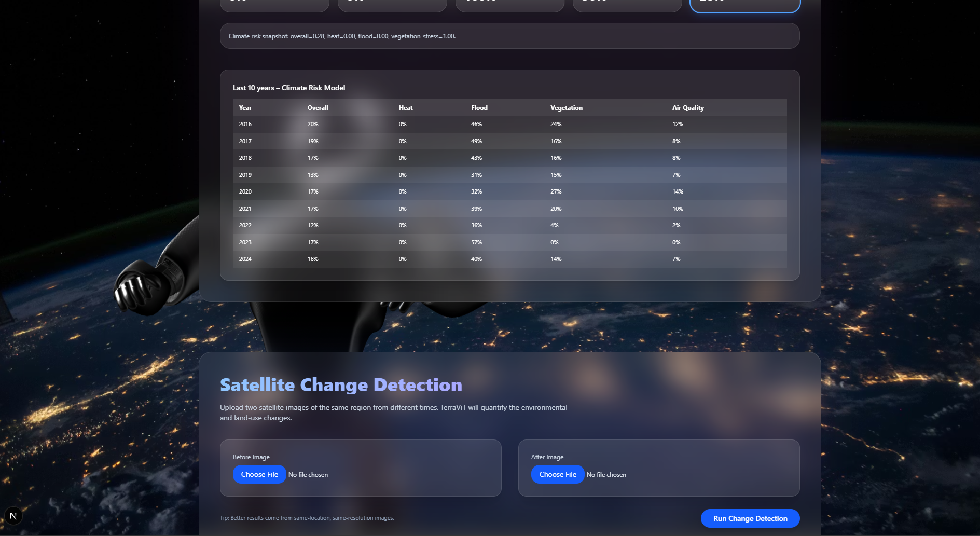Choose a file for Before Image

pos(259,474)
